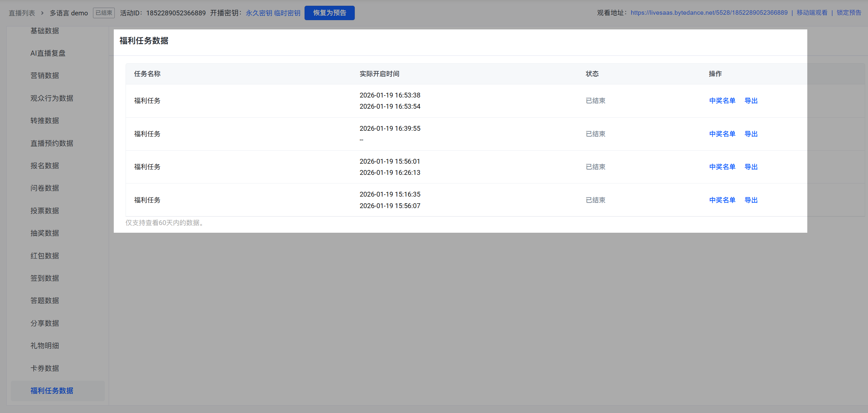Go to 卡券数据 in sidebar
Screen dimensions: 868x413
coord(45,368)
